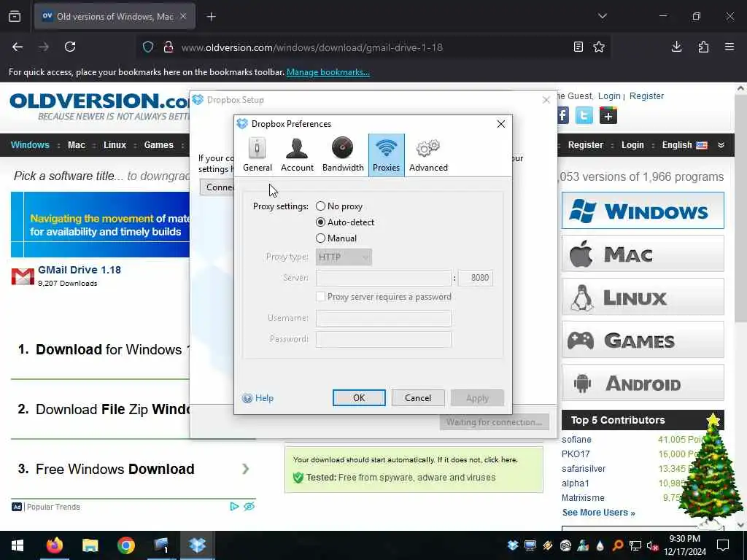Open the tracking protection shield icon

point(148,47)
